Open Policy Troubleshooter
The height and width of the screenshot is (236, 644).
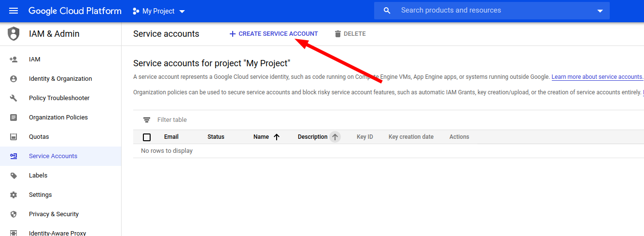tap(60, 98)
